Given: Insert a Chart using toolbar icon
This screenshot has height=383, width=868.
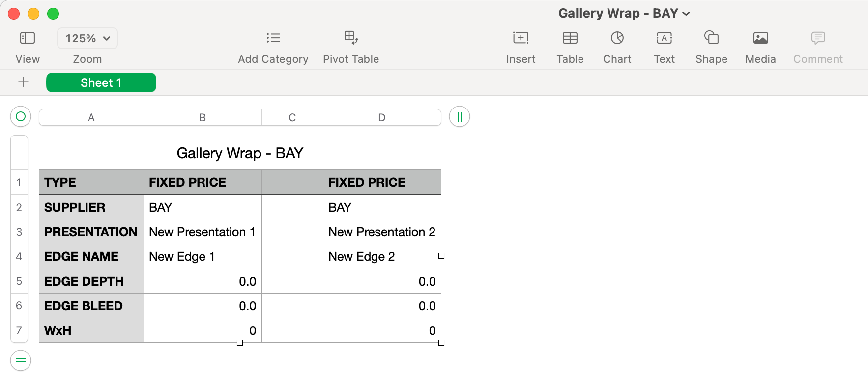Looking at the screenshot, I should click(x=617, y=38).
